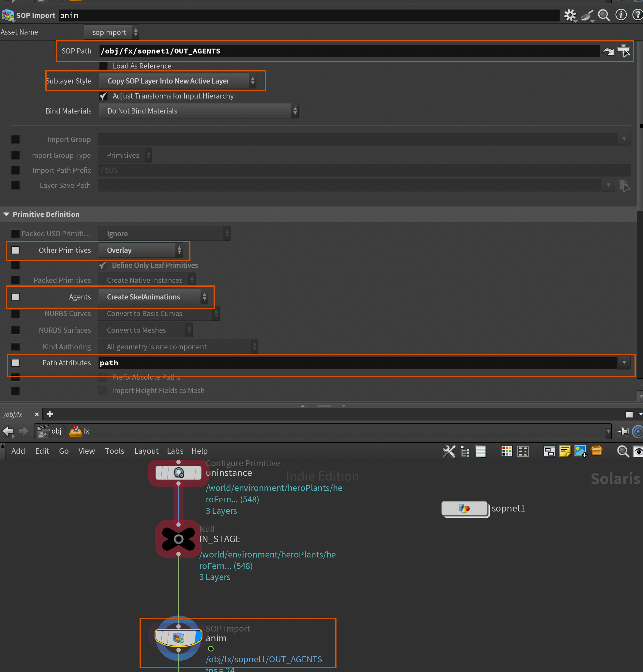Enable the Load As Reference checkbox
This screenshot has height=672, width=643.
[103, 66]
